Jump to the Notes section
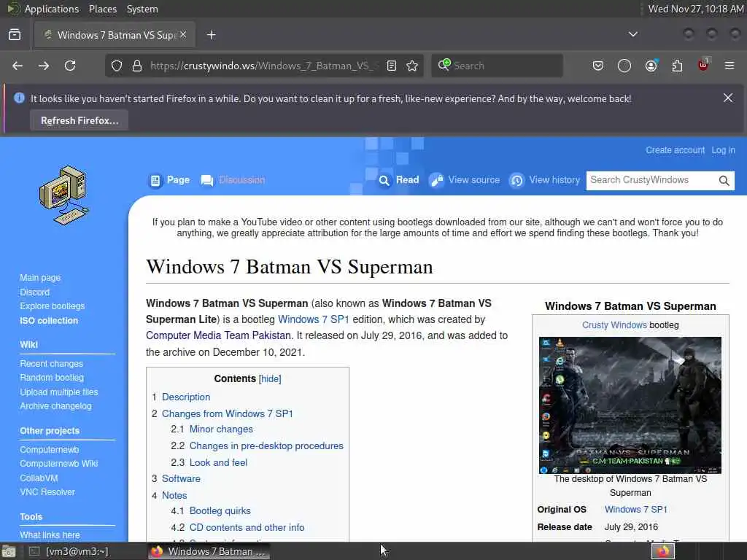The width and height of the screenshot is (747, 560). point(174,495)
